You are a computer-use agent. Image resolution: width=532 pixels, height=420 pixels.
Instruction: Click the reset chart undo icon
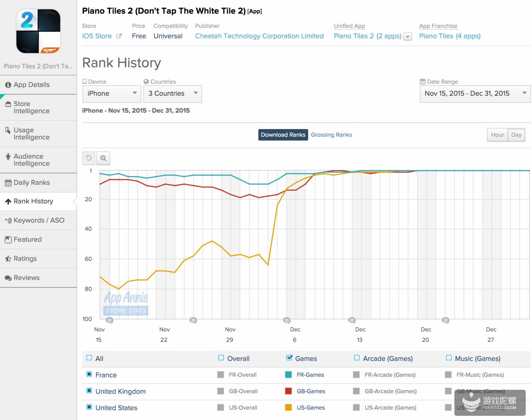(x=89, y=158)
